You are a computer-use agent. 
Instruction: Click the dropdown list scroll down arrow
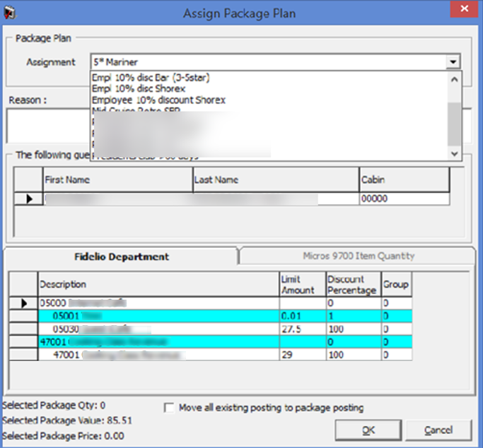454,153
